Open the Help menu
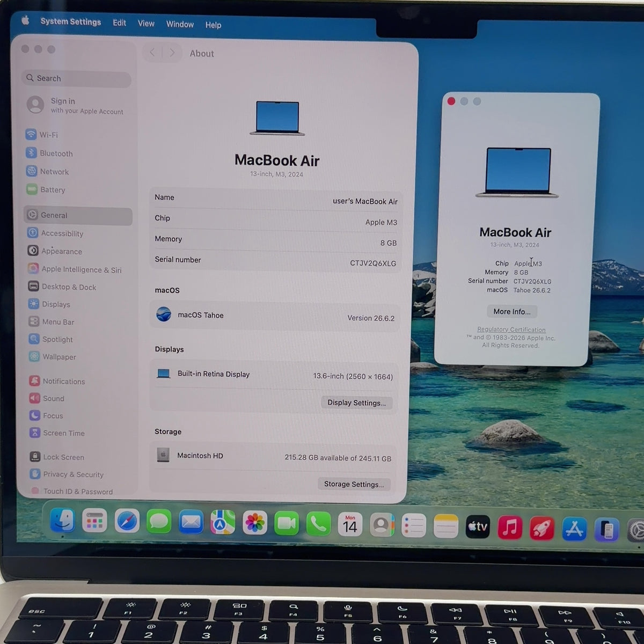Viewport: 644px width, 644px height. [x=213, y=25]
